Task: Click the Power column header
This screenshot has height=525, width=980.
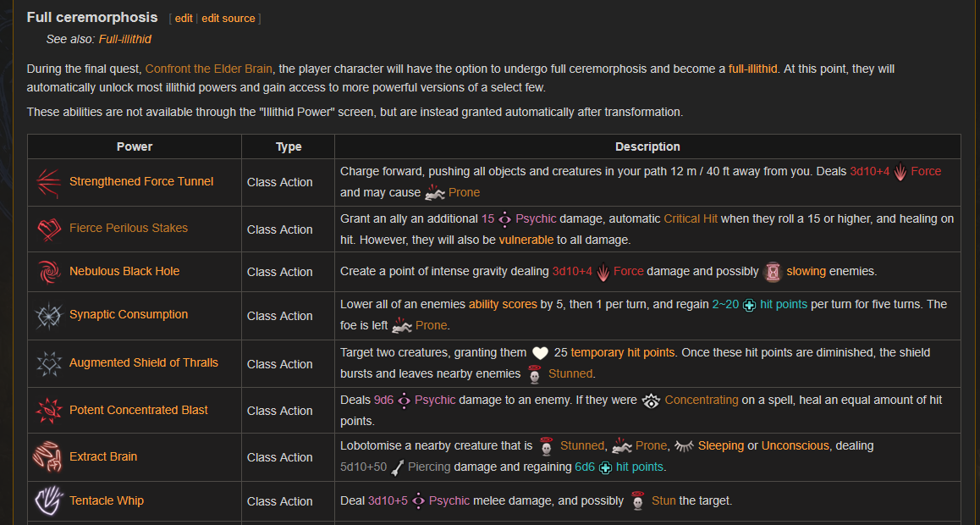Action: 135,146
